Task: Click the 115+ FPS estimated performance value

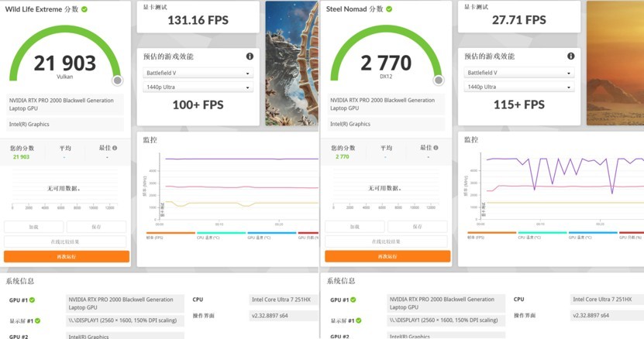Action: [519, 104]
